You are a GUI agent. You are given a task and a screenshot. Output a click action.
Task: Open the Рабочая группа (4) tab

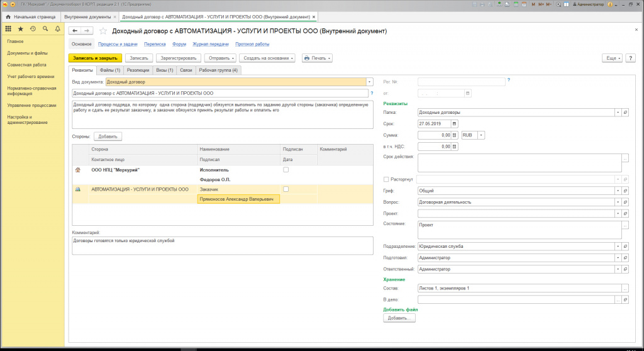(218, 70)
